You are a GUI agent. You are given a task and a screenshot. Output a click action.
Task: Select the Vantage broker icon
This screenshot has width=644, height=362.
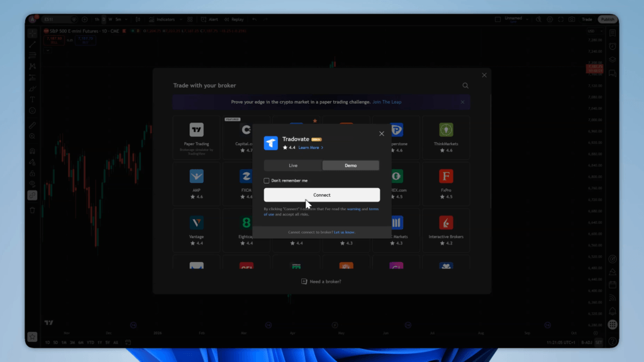point(197,222)
